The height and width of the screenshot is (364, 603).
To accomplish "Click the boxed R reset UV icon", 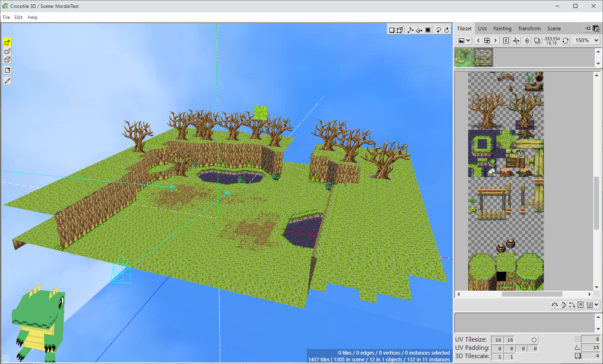I will pyautogui.click(x=581, y=305).
